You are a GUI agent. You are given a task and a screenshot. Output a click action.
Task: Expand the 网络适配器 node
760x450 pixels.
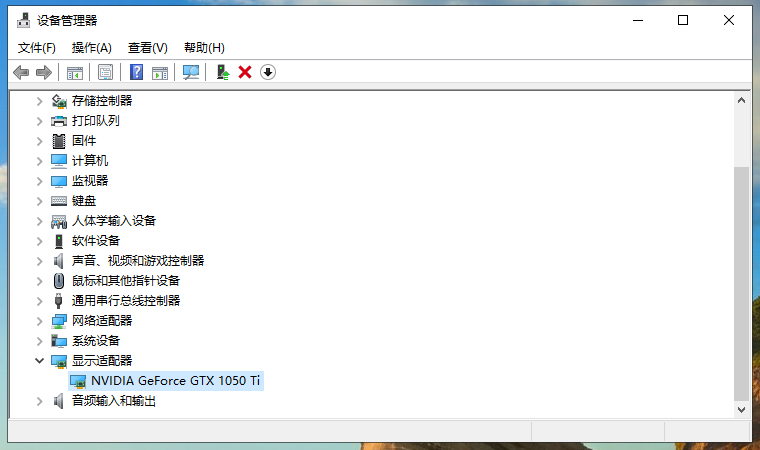click(40, 321)
